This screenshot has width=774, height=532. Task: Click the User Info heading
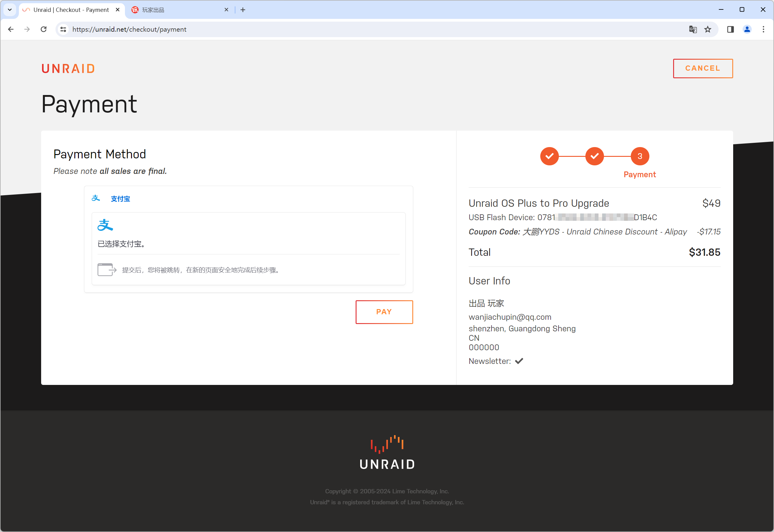[x=489, y=281]
